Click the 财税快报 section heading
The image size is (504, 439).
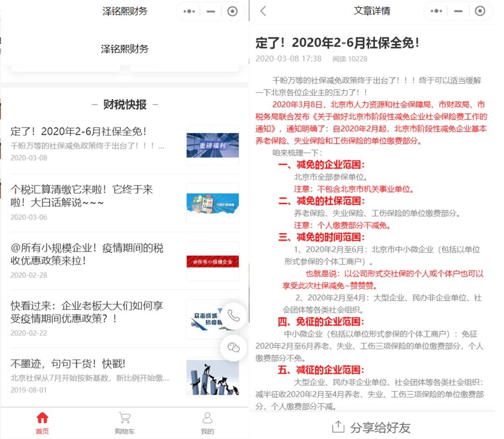[125, 105]
